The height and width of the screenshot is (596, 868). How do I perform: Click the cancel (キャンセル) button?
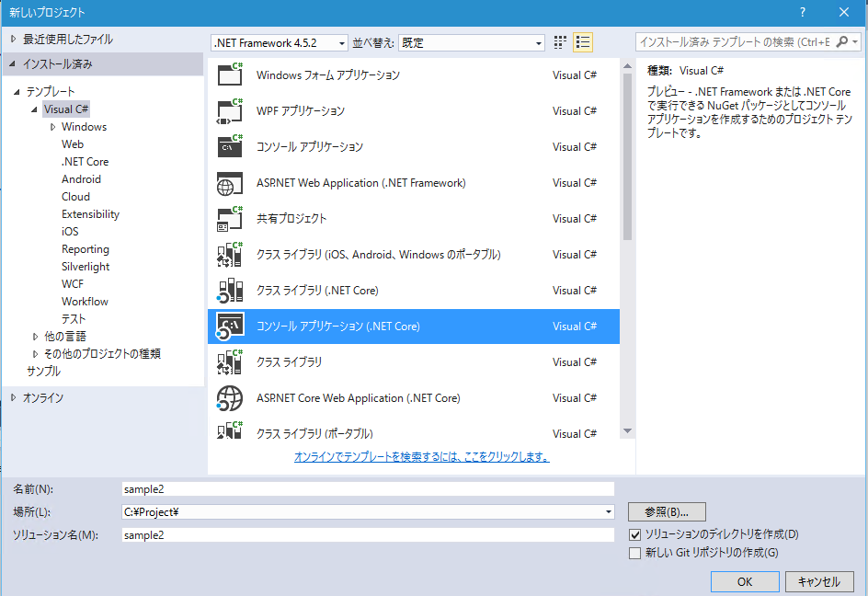coord(818,581)
